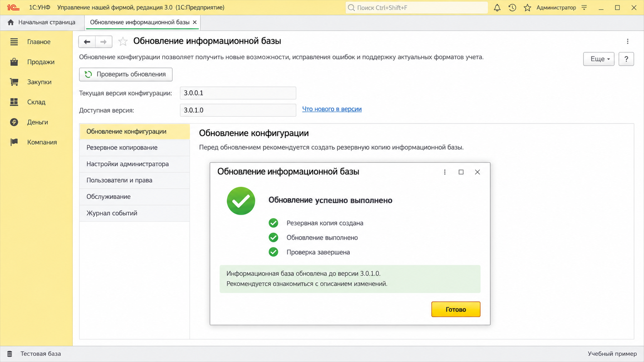644x362 pixels.
Task: Open the Деньги section
Action: coord(36,122)
